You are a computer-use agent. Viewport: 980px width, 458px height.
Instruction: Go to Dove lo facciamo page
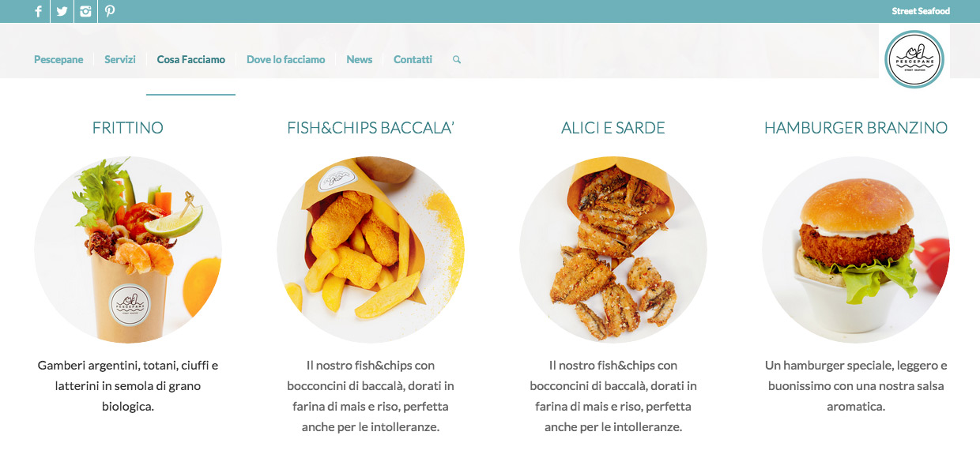286,59
